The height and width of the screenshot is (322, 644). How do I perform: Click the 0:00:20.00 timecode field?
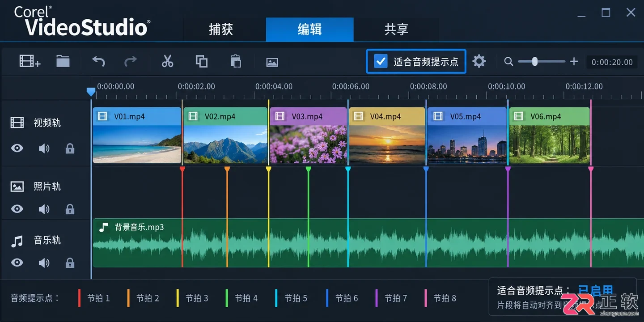pyautogui.click(x=612, y=62)
